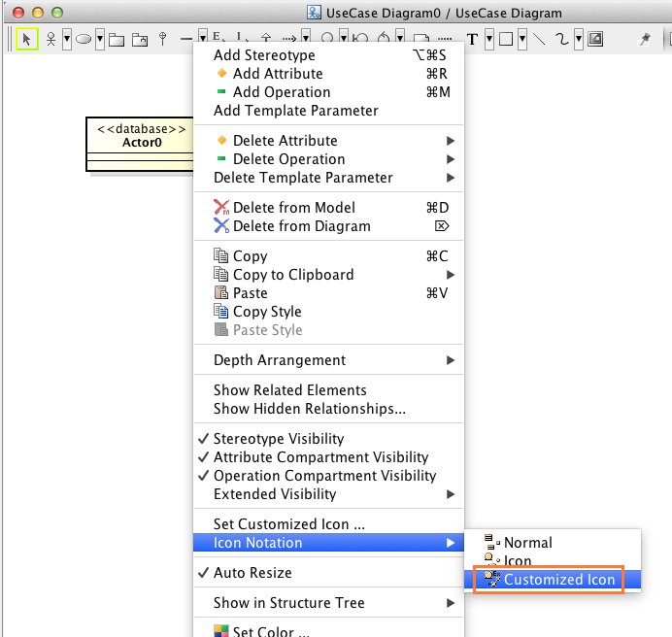Click Set Customized Icon...

coord(288,524)
